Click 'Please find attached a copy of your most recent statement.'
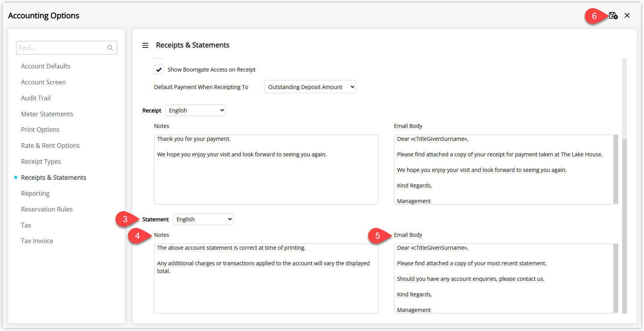The image size is (644, 331). point(472,263)
